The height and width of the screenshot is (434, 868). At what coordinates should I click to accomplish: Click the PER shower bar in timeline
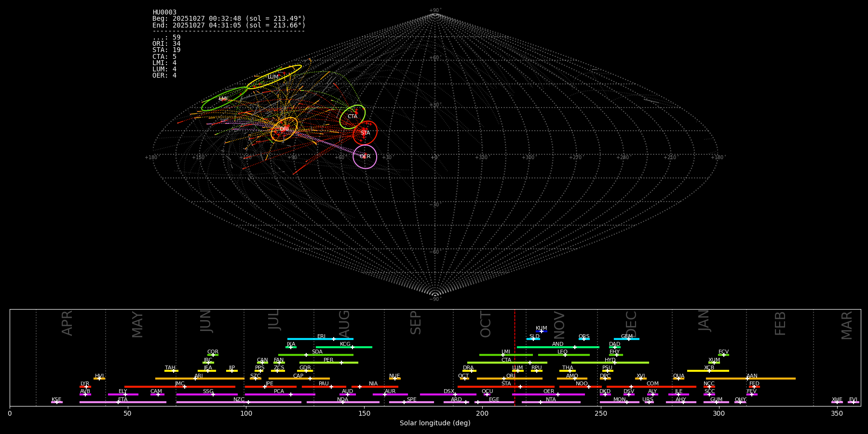click(329, 363)
